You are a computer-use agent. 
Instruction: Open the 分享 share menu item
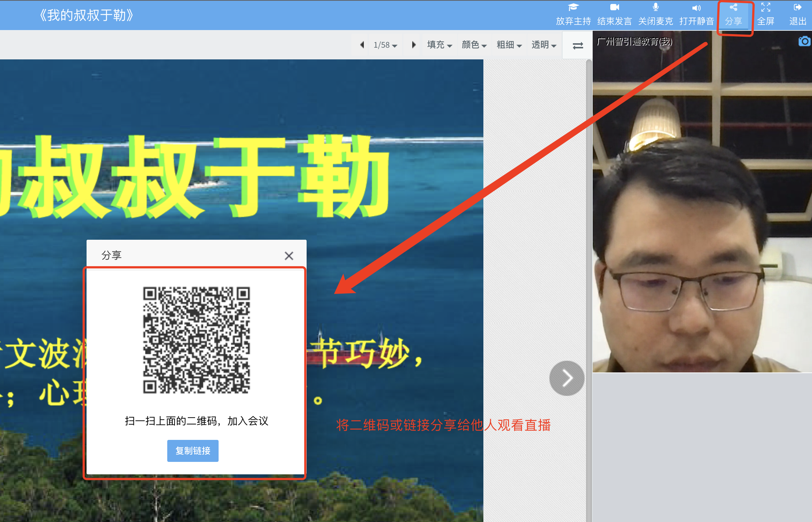[x=734, y=15]
